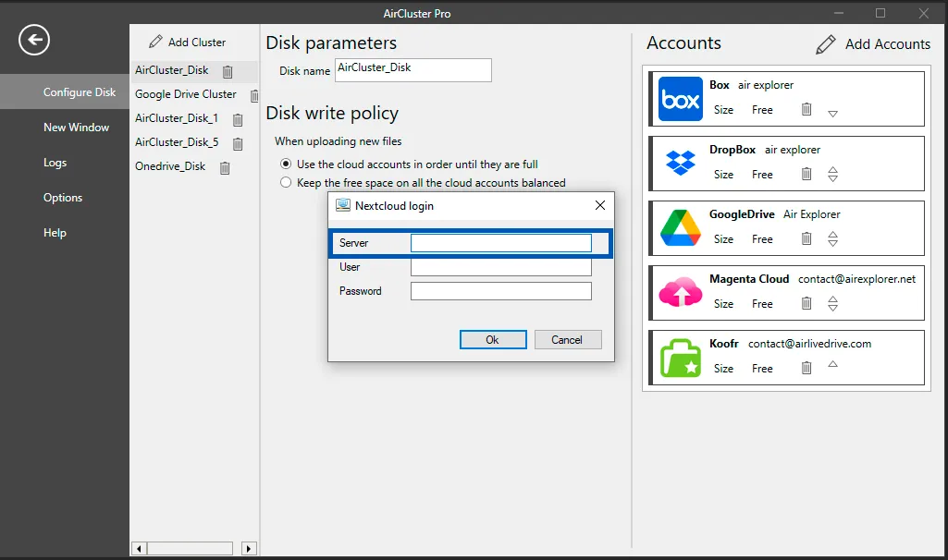Cancel the Nextcloud login dialog
Screen dimensions: 948x560
pyautogui.click(x=567, y=339)
